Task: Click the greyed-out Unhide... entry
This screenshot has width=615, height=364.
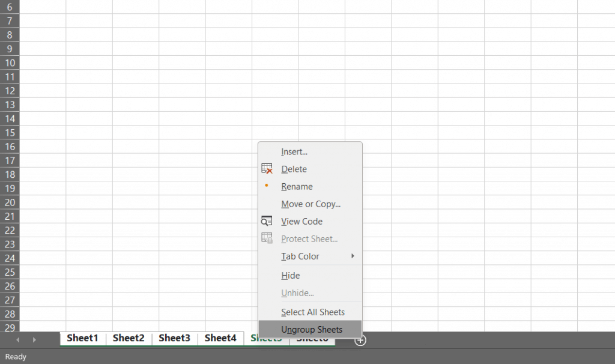Action: [x=297, y=293]
